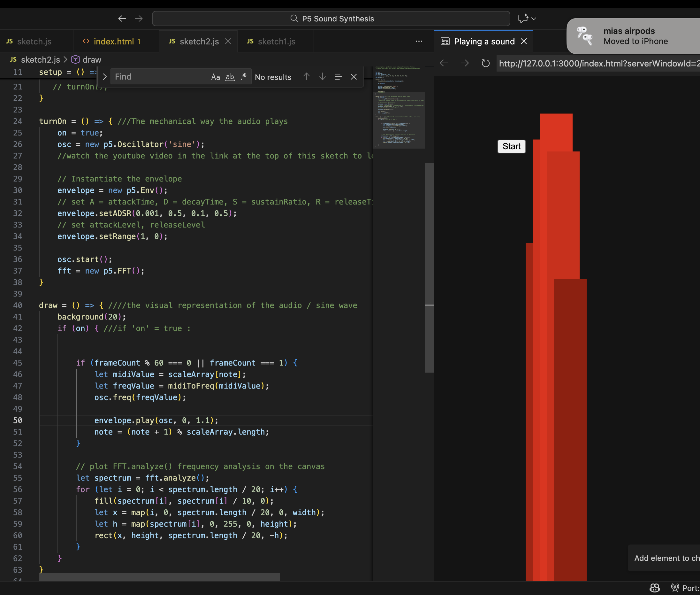700x595 pixels.
Task: Reload the preview browser page
Action: point(485,63)
